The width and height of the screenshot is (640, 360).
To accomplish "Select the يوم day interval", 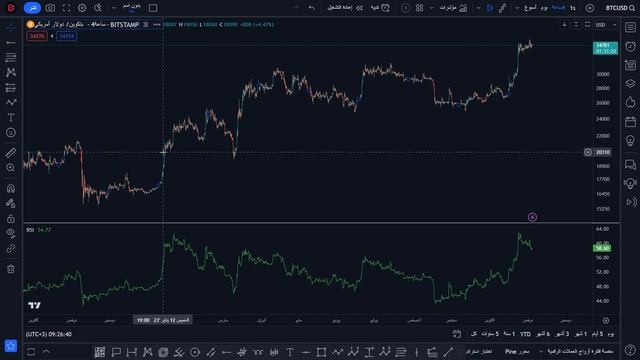I will point(544,8).
